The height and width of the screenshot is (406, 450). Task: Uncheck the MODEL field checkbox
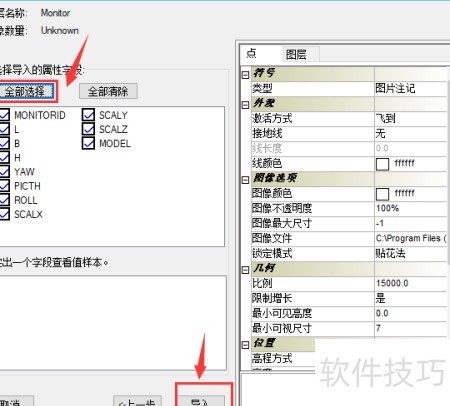(88, 143)
